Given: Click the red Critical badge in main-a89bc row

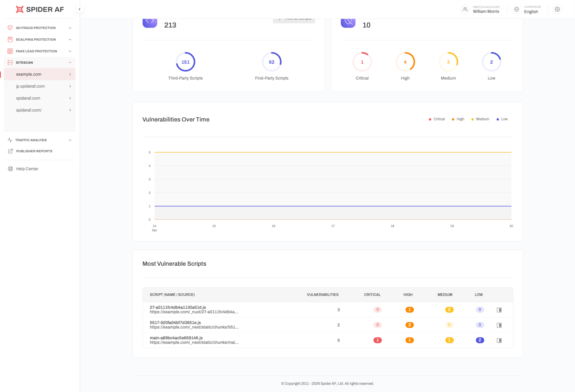Looking at the screenshot, I should tap(377, 340).
